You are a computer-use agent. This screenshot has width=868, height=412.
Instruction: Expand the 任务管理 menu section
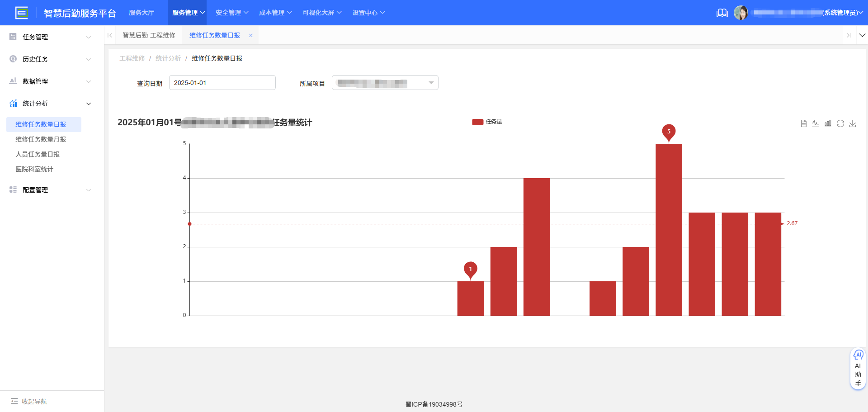coord(89,37)
